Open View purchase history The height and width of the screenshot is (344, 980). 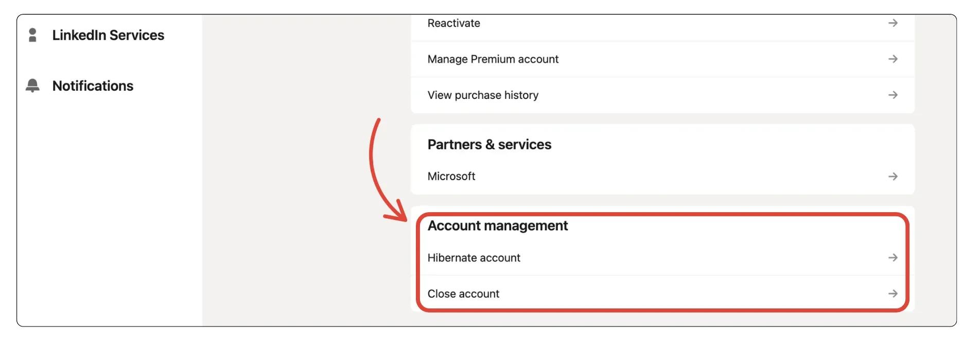point(483,95)
